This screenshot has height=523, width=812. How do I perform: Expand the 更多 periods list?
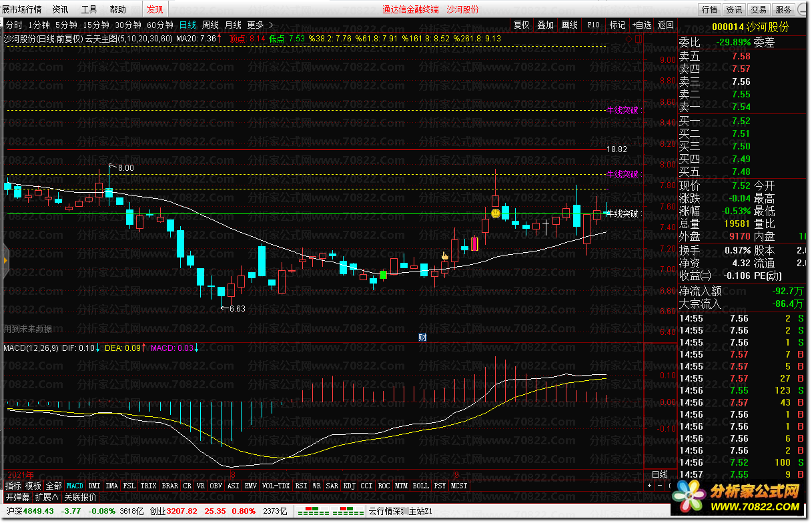[x=260, y=25]
